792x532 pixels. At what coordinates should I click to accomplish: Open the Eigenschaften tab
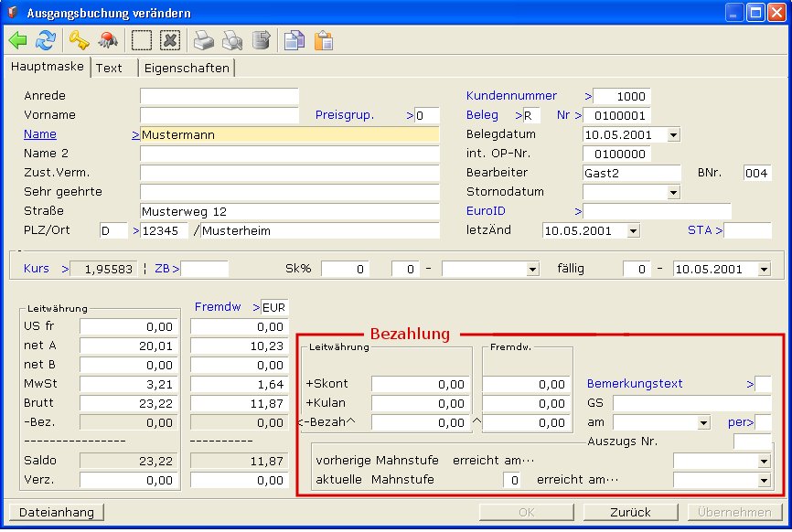tap(187, 69)
